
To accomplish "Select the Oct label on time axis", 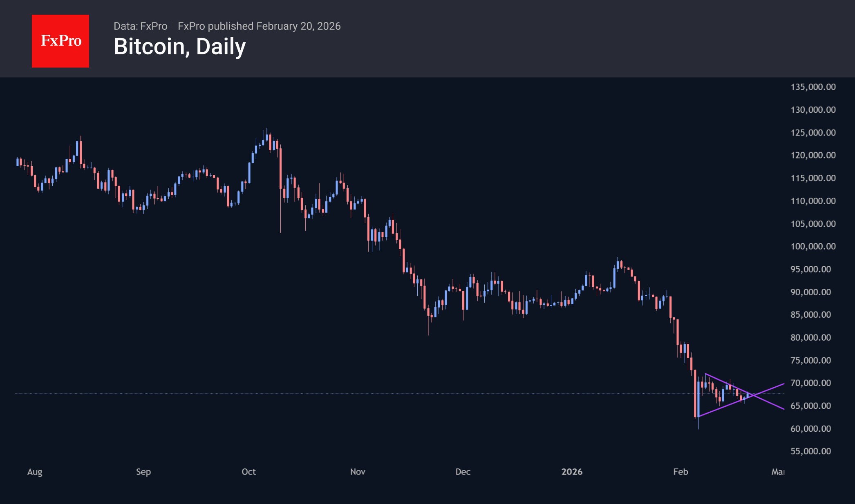I will pyautogui.click(x=248, y=472).
